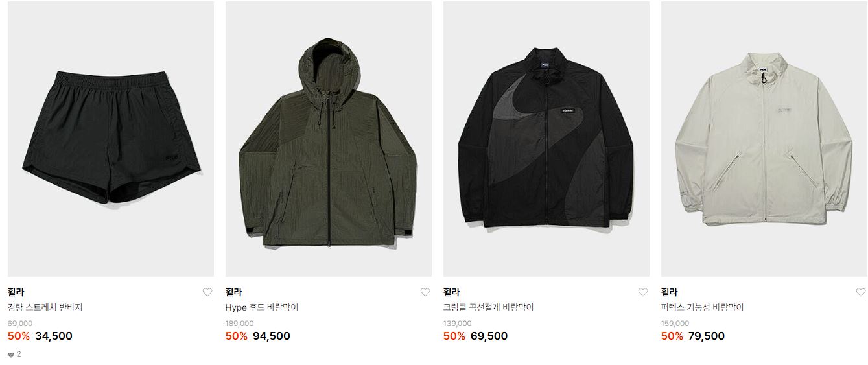
Task: Click 휠라 brand name above shorts
Action: click(16, 292)
